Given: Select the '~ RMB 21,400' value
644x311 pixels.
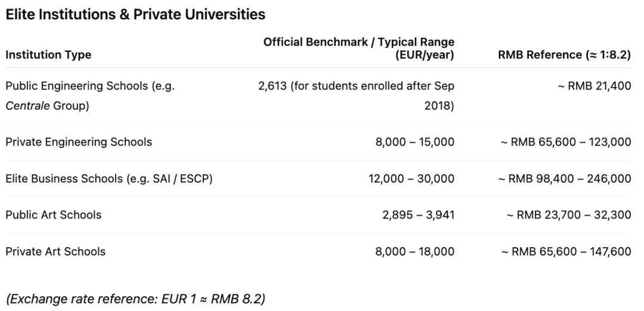Looking at the screenshot, I should pyautogui.click(x=597, y=86).
